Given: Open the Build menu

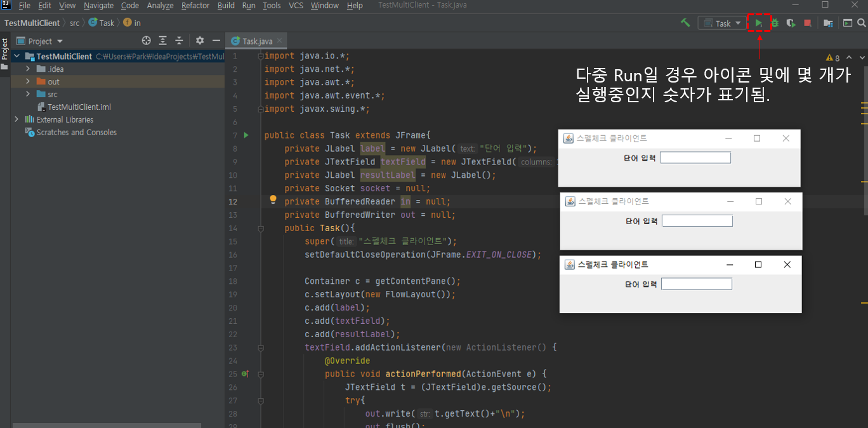Looking at the screenshot, I should pos(226,5).
